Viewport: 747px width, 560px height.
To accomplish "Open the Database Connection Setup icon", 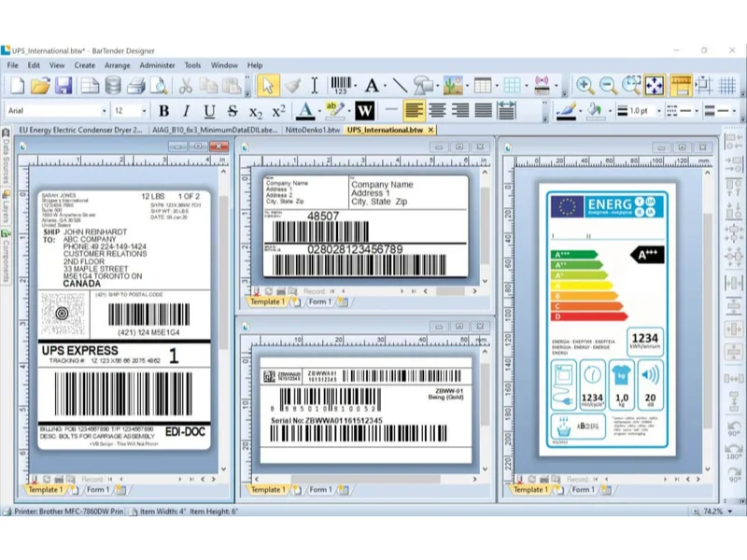I will (112, 86).
